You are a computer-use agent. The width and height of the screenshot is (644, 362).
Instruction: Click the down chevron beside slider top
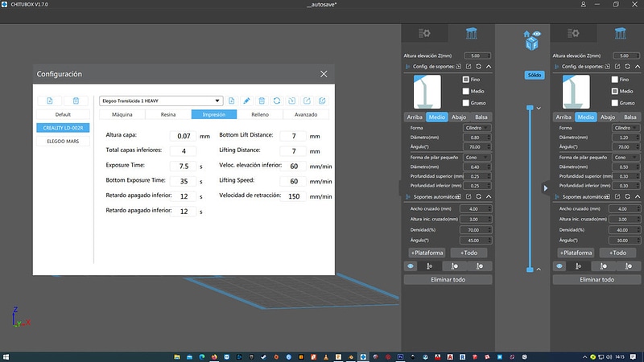pyautogui.click(x=539, y=109)
